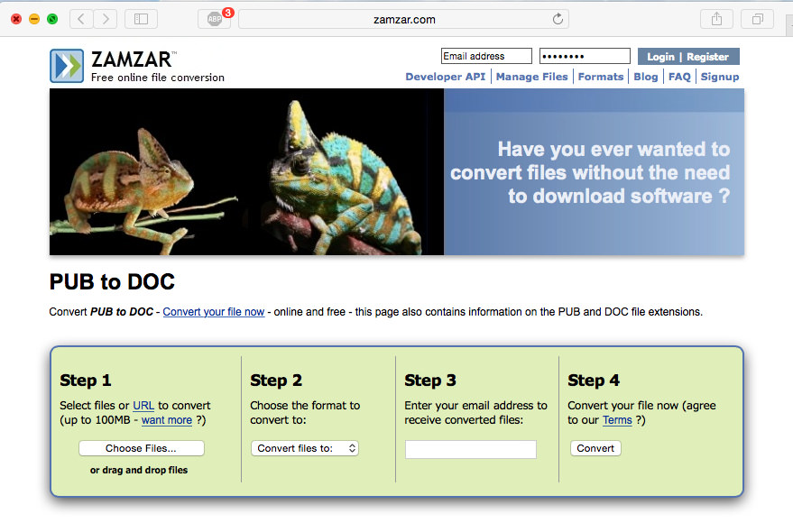Click the Step 2 heading

(276, 381)
